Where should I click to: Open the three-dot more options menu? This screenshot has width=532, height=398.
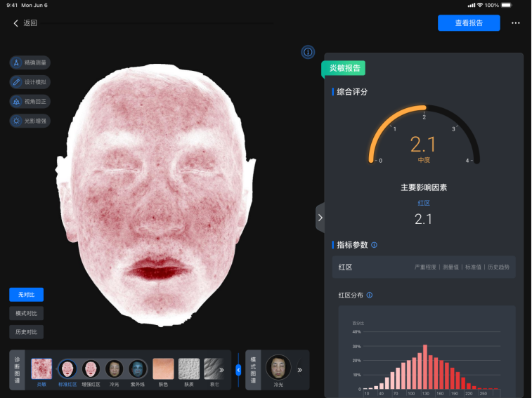[x=515, y=23]
